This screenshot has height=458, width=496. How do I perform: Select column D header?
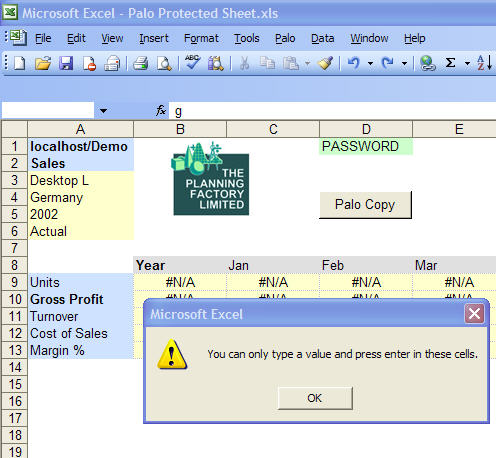pos(366,129)
